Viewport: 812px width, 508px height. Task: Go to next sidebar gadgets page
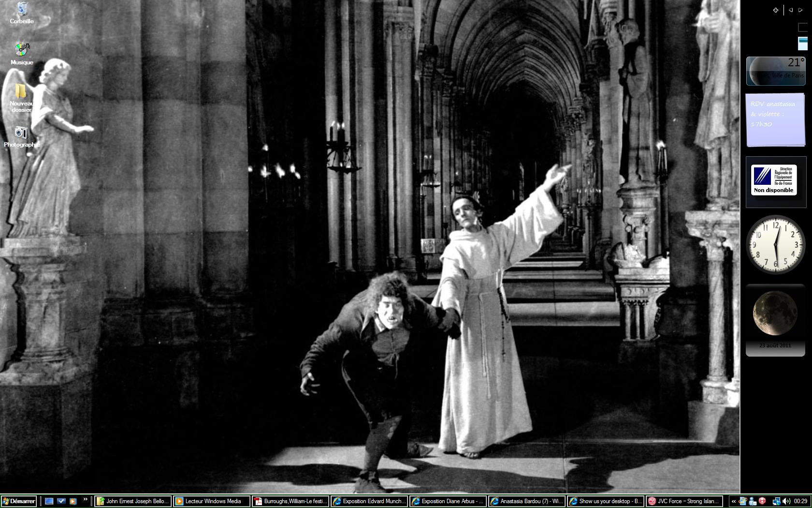tap(801, 10)
